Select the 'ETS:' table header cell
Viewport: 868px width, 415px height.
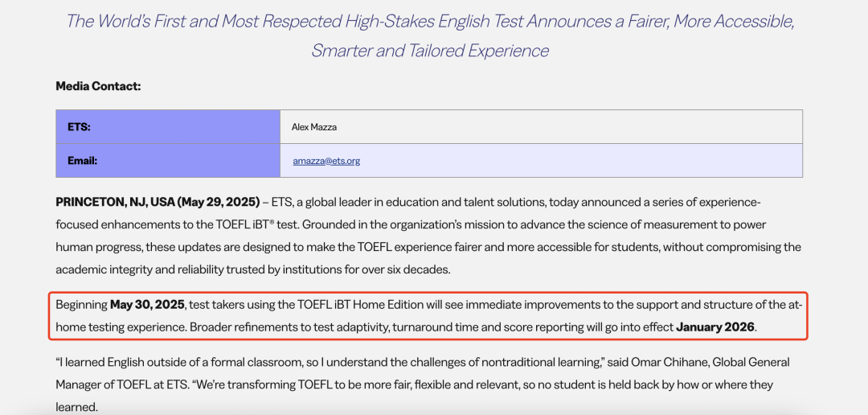[x=168, y=127]
